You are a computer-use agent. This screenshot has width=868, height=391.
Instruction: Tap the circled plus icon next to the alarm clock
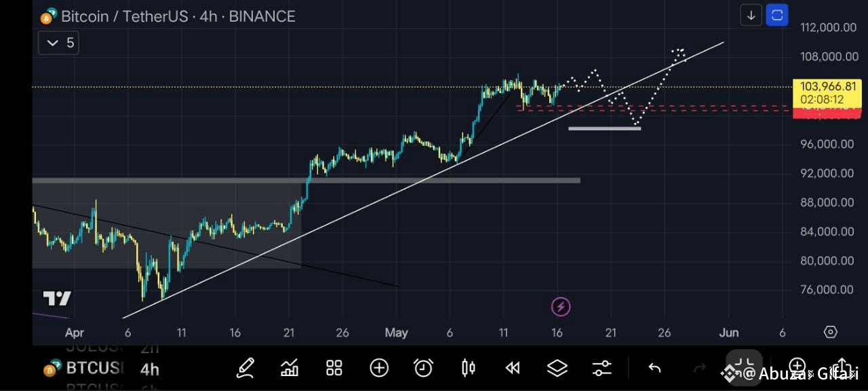(379, 368)
